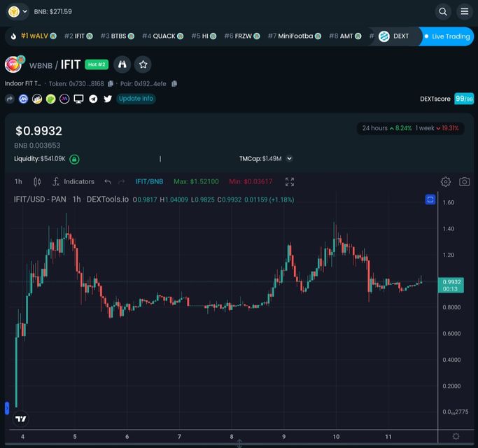Click the undo arrow on chart toolbar
The width and height of the screenshot is (478, 448).
(108, 182)
